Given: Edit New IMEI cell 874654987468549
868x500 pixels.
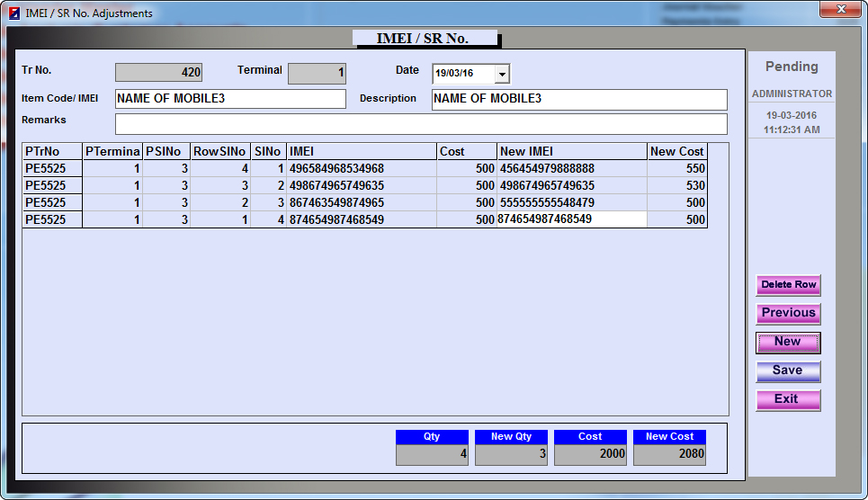Looking at the screenshot, I should [x=571, y=219].
